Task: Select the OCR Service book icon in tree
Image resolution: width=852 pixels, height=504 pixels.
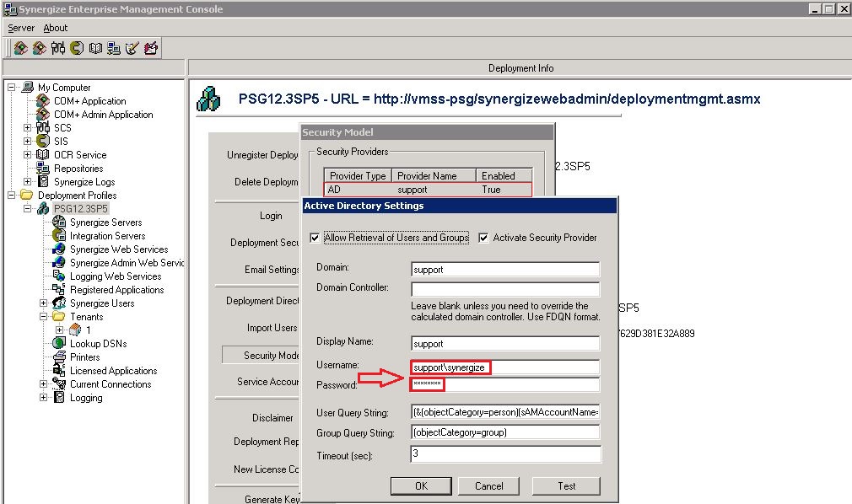Action: point(43,155)
